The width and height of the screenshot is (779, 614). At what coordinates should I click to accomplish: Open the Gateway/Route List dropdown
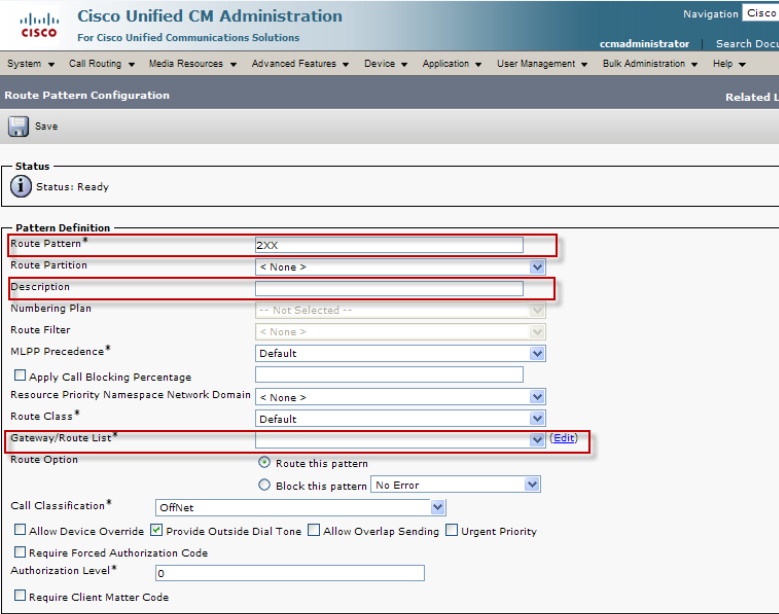(400, 440)
